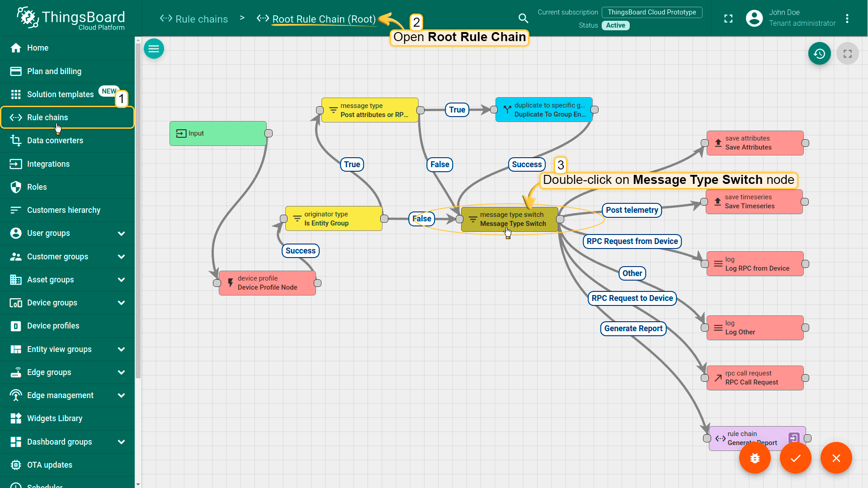
Task: Expand Dashboard groups chevron
Action: click(x=121, y=442)
